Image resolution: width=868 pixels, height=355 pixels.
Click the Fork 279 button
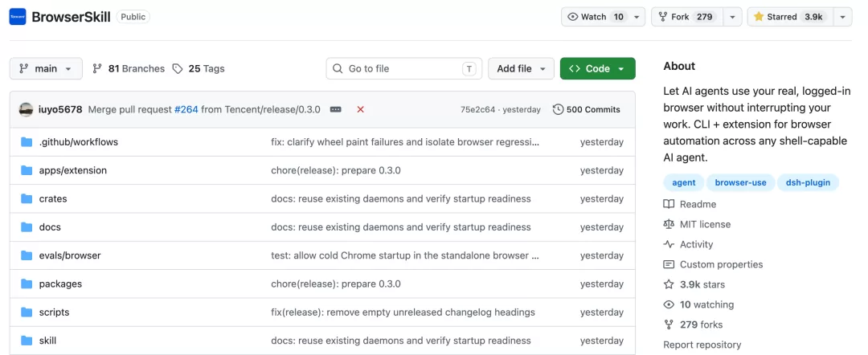point(687,17)
